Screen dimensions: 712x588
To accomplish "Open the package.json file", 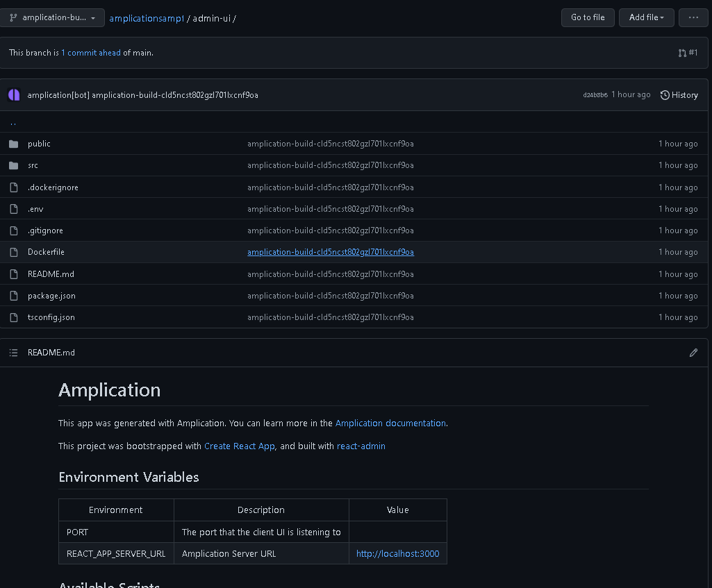I will click(x=52, y=296).
